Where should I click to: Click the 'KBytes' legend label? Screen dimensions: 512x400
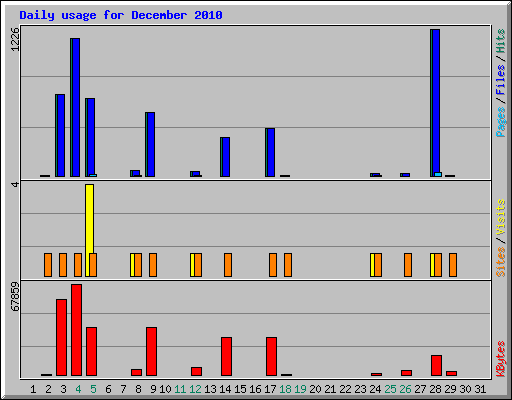coord(500,359)
